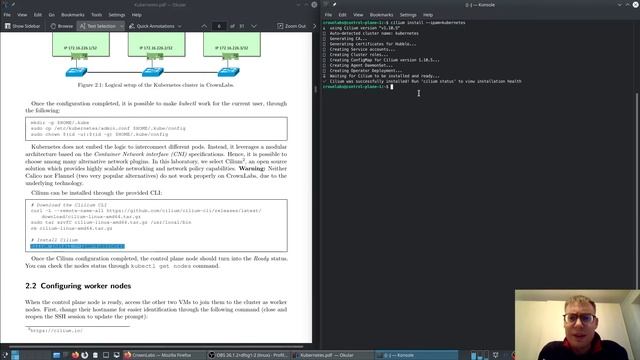Click the pin icon in Okular title bar
Screen dimensions: 640x360
pyautogui.click(x=13, y=4)
